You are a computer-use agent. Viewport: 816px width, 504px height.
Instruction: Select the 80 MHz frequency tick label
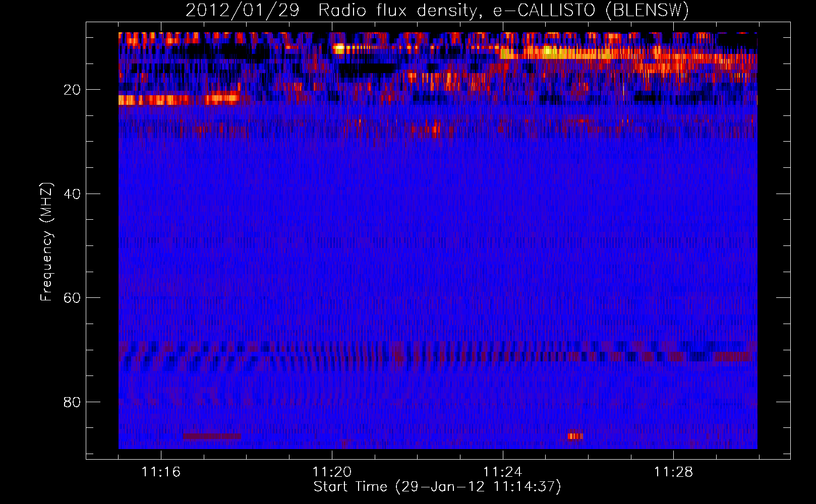point(72,402)
